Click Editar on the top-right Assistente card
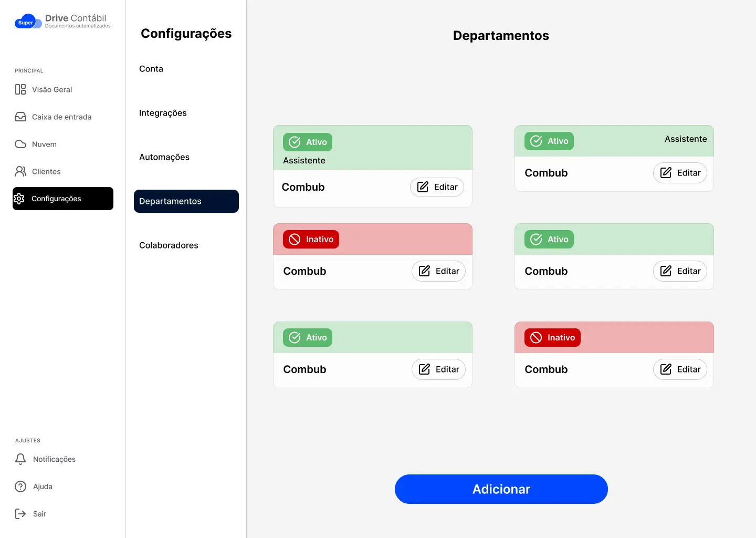 coord(680,173)
